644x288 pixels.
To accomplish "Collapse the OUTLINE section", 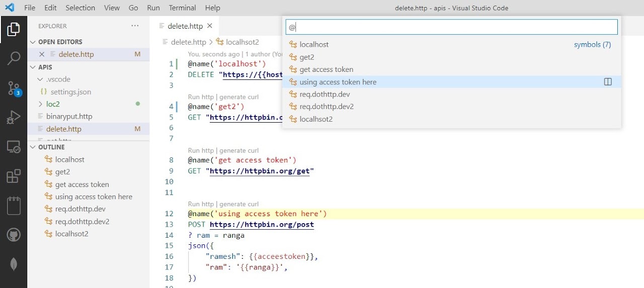I will click(33, 147).
